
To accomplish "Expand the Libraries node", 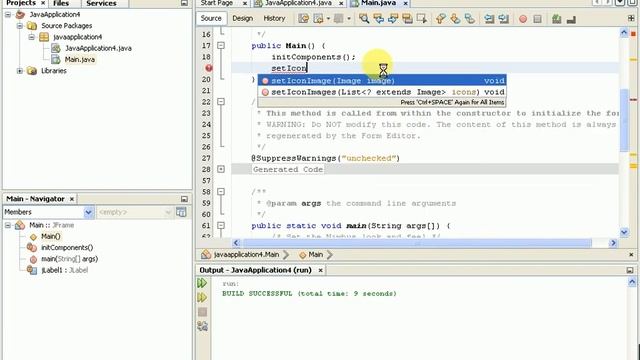I will tap(20, 71).
